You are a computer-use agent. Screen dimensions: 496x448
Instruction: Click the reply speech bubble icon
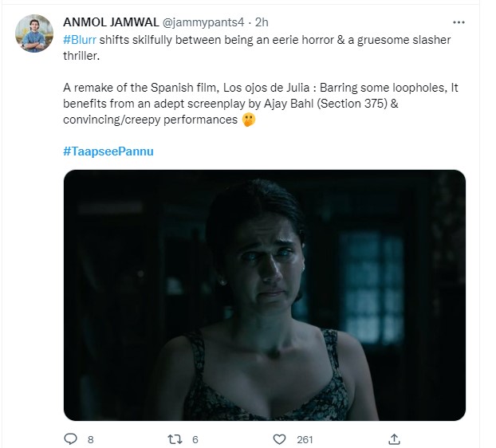click(70, 439)
